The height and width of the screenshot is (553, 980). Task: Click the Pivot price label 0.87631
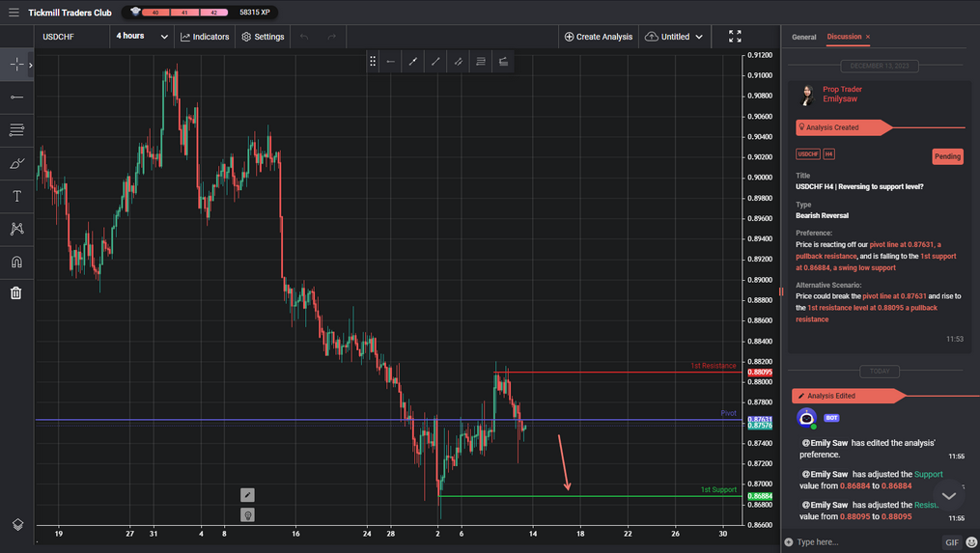point(760,419)
